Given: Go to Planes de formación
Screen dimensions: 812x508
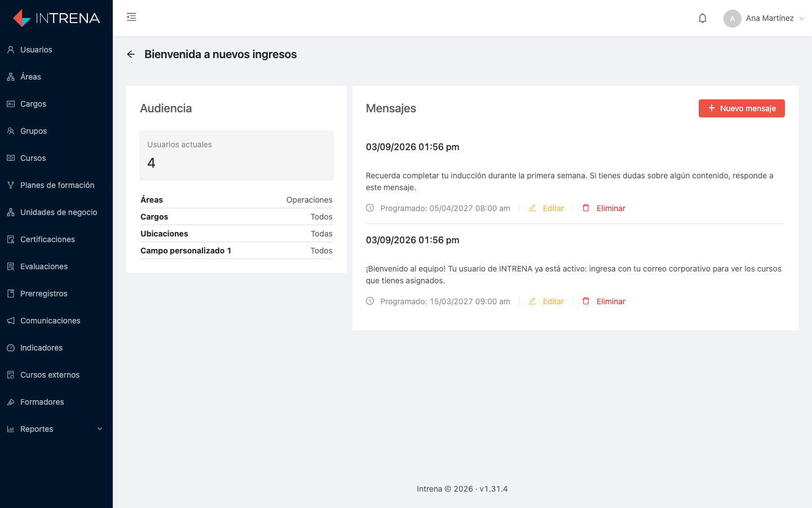Looking at the screenshot, I should [56, 185].
